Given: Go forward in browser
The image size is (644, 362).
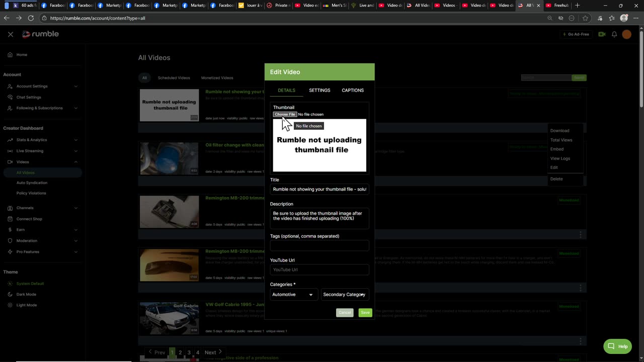Looking at the screenshot, I should tap(19, 18).
